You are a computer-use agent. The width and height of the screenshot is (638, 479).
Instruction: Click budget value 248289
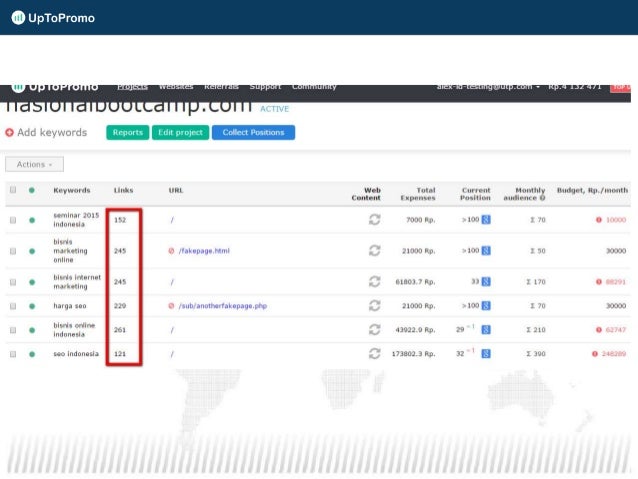614,354
